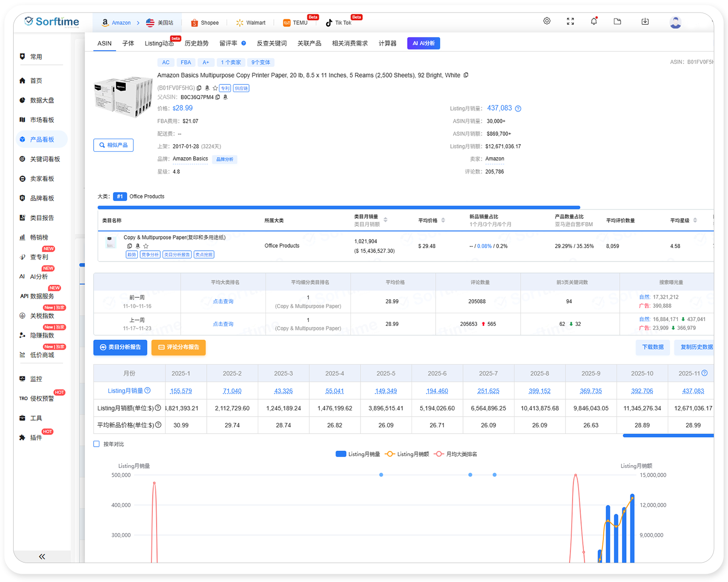
Task: Open parent ASIN on Amazon icon
Action: (225, 97)
